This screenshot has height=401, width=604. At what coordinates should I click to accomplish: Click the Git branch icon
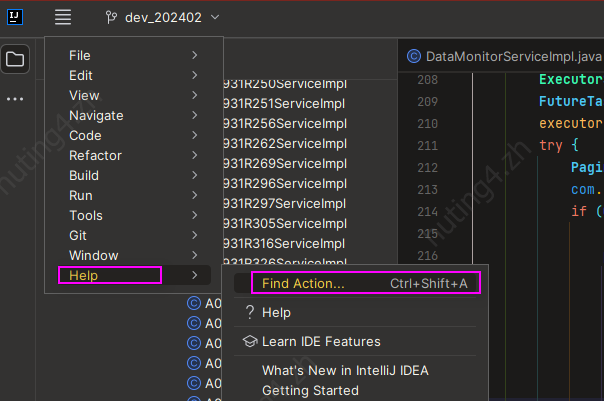click(x=109, y=18)
